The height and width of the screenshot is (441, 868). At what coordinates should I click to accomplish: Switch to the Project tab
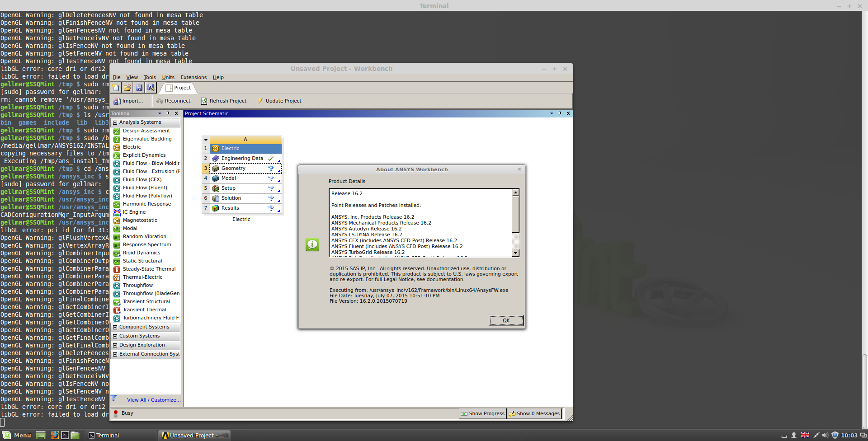click(x=178, y=88)
